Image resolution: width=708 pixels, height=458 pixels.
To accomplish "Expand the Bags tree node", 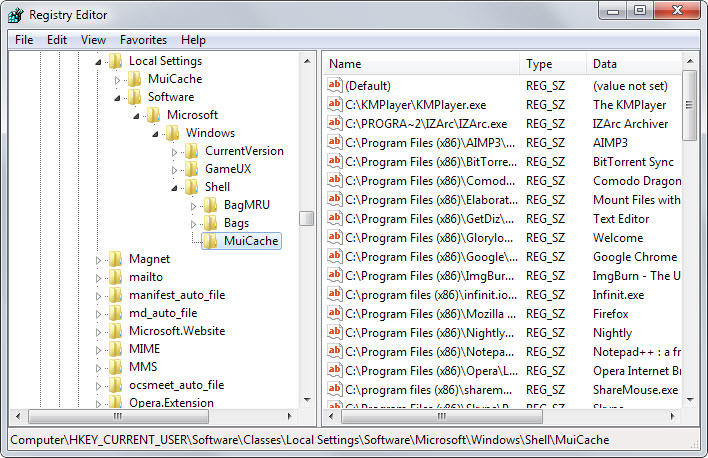I will [193, 224].
